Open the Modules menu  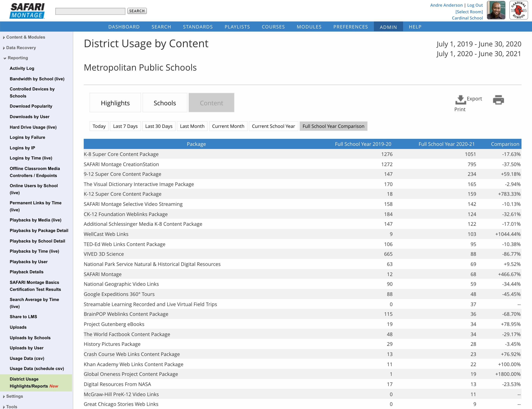pyautogui.click(x=309, y=27)
